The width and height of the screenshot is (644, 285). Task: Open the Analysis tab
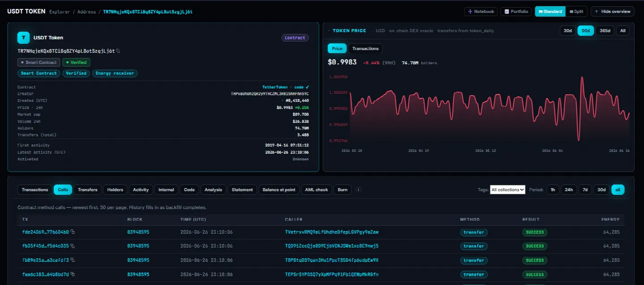(213, 190)
